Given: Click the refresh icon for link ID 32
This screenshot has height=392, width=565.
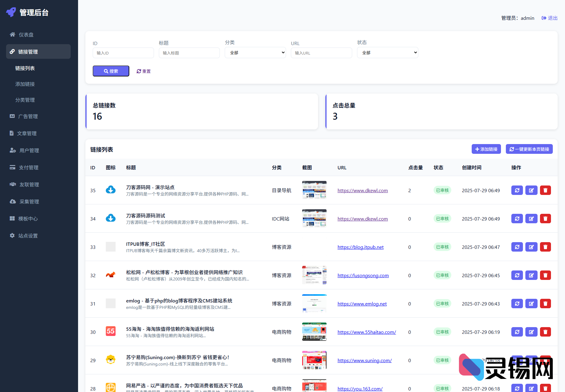Looking at the screenshot, I should [517, 275].
